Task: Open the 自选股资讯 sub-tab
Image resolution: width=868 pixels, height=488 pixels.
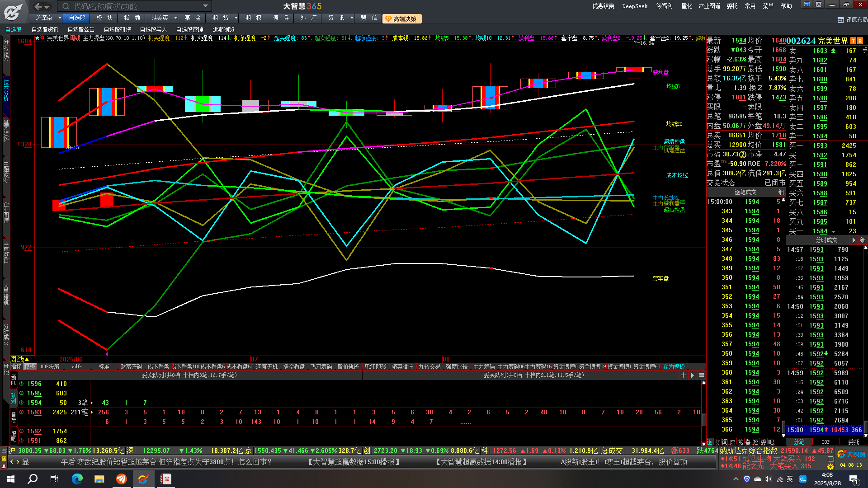Action: coord(45,29)
